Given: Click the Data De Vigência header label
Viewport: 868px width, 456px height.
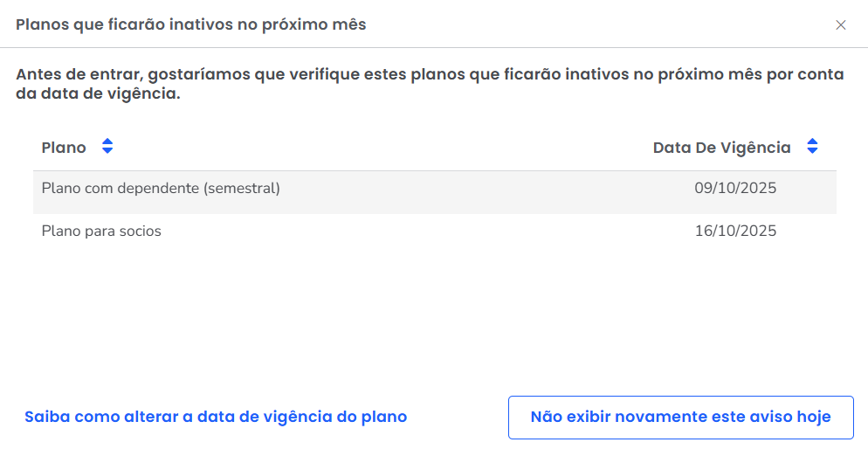Looking at the screenshot, I should coord(721,148).
